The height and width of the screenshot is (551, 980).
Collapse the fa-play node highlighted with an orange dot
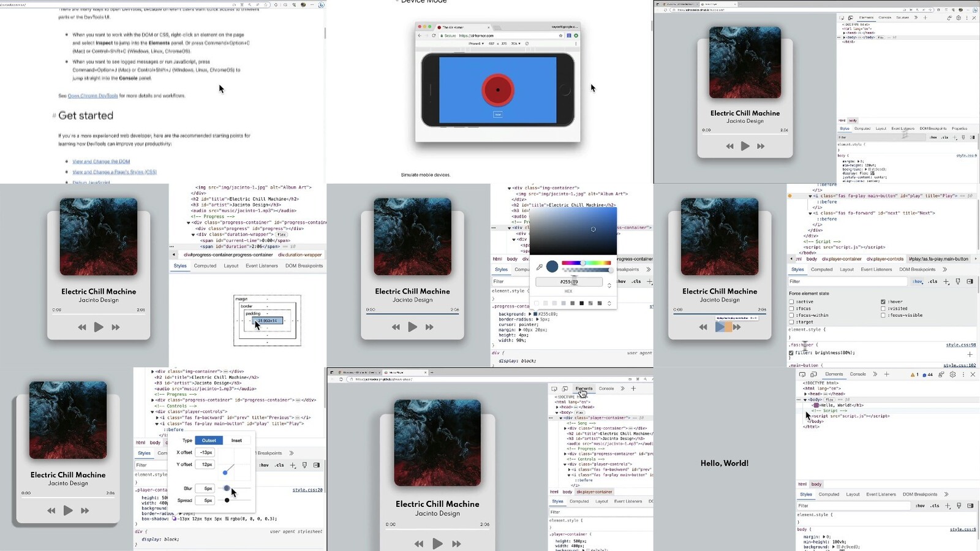[810, 196]
